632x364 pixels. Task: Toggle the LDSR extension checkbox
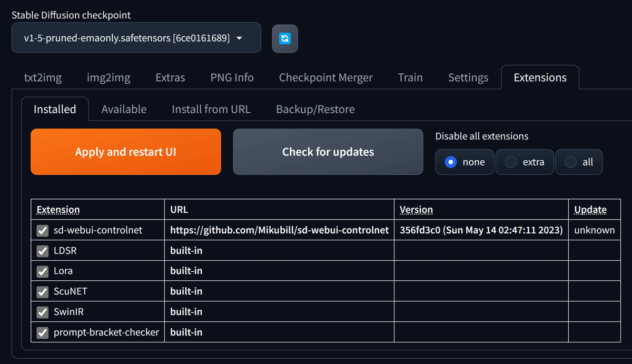(43, 251)
